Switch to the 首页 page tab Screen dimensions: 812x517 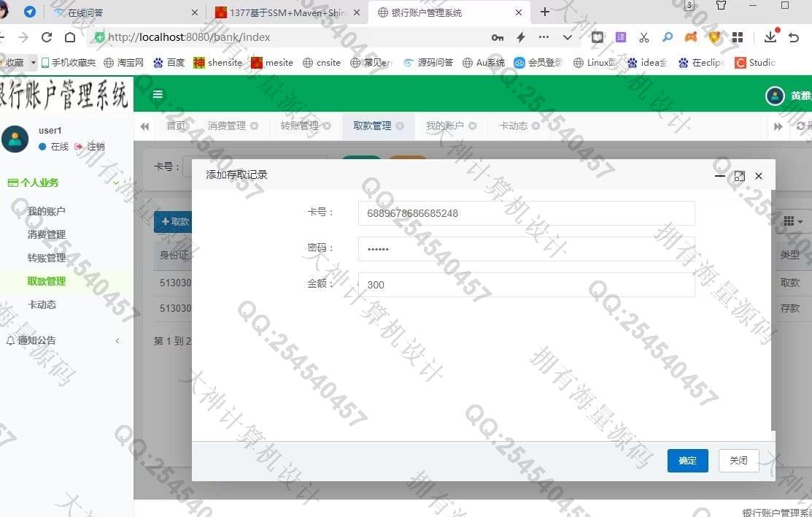(x=176, y=126)
